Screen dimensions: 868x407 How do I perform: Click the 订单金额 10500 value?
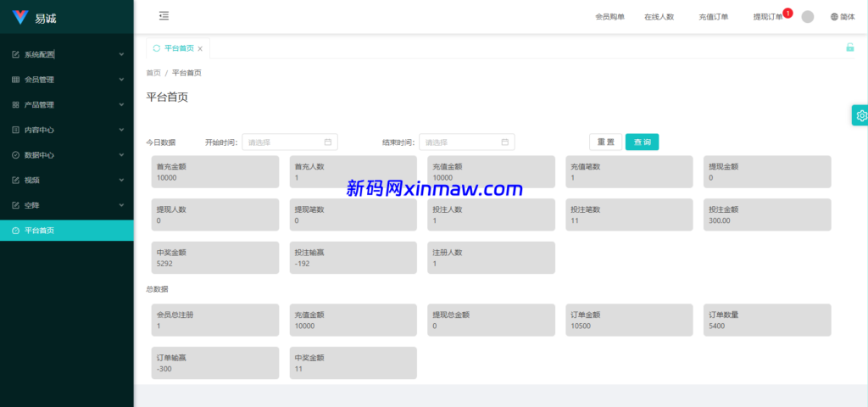click(581, 326)
